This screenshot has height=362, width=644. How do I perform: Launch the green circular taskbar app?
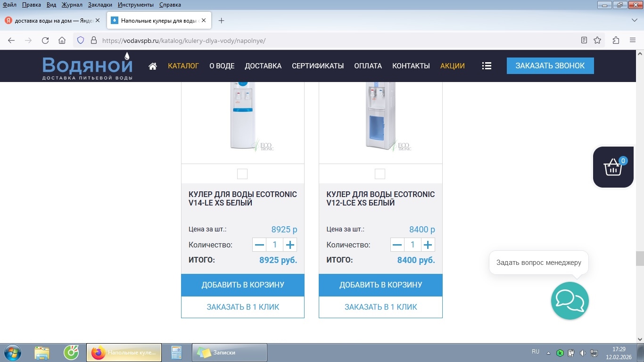(71, 353)
